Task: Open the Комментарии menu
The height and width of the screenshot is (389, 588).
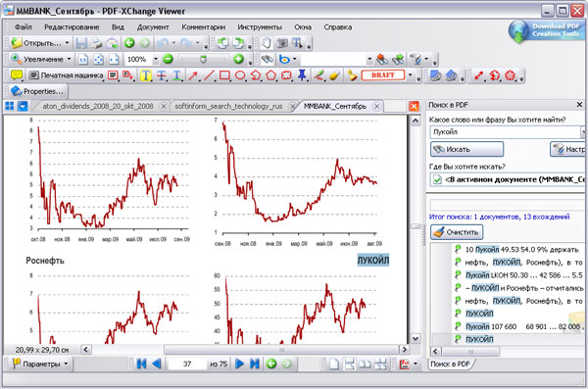Action: pyautogui.click(x=203, y=27)
